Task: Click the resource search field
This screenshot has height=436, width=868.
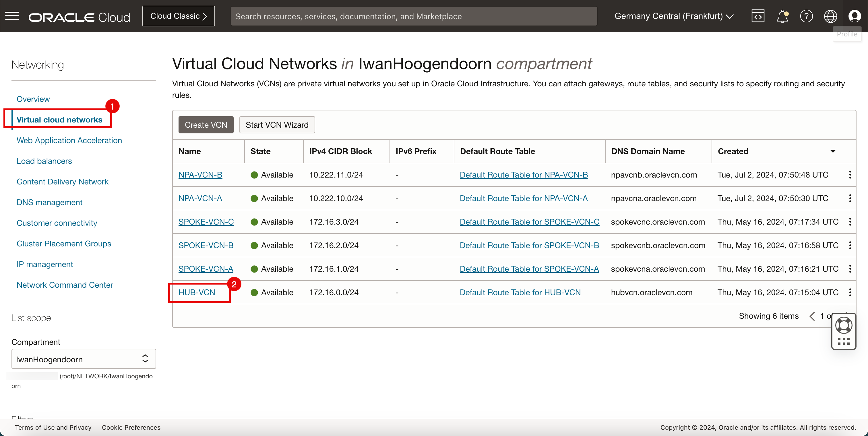Action: pos(414,16)
